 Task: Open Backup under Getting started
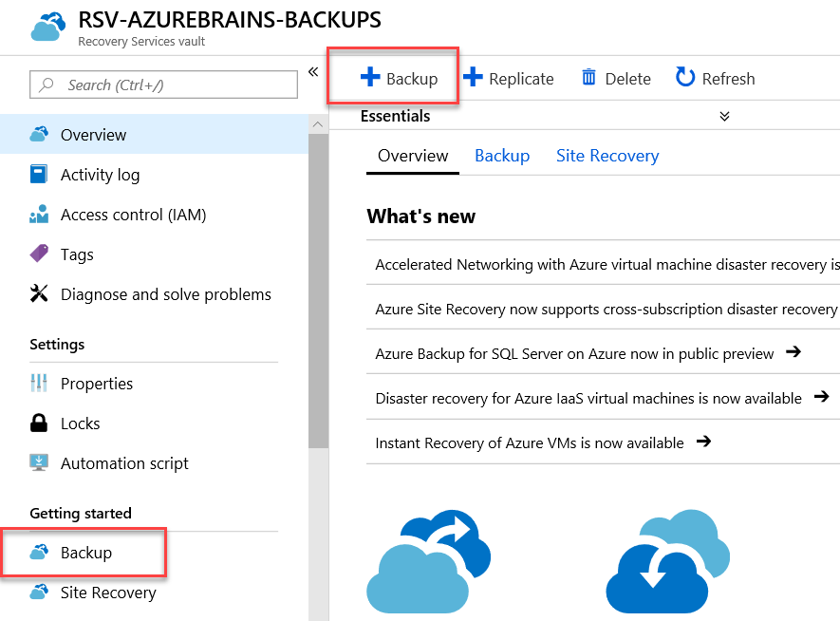tap(85, 553)
